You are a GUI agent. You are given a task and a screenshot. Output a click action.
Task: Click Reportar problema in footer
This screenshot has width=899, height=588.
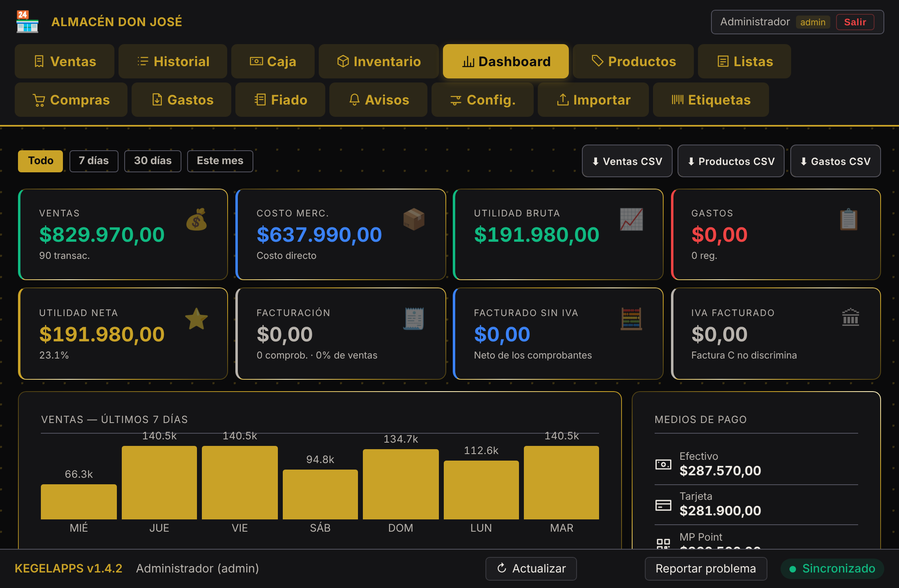[x=706, y=568]
